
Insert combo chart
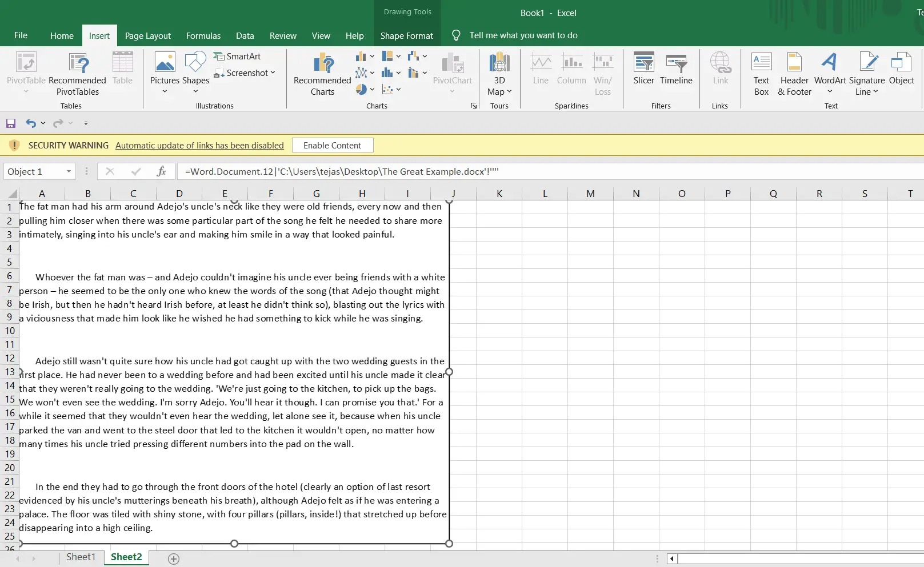414,73
